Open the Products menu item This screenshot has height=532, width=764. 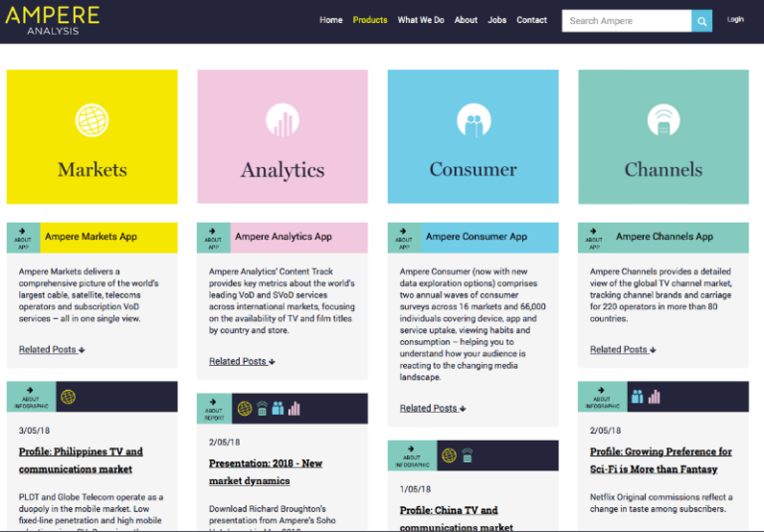(370, 20)
